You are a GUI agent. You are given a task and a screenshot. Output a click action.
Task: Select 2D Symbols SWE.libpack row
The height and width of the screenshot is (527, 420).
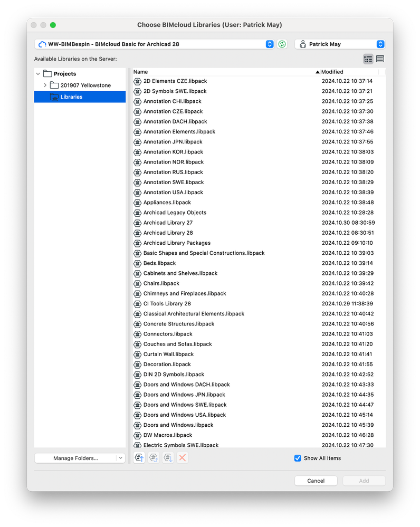click(x=259, y=91)
